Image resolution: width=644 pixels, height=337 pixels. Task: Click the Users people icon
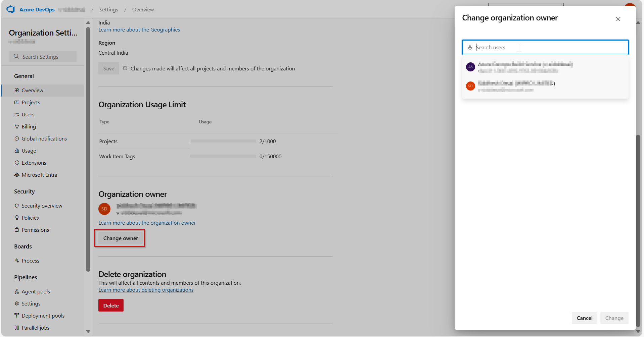click(17, 114)
